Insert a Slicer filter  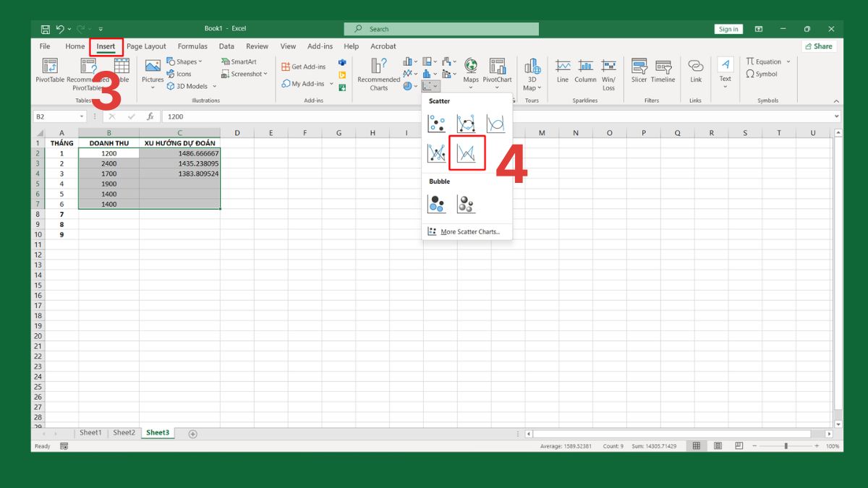pos(639,71)
